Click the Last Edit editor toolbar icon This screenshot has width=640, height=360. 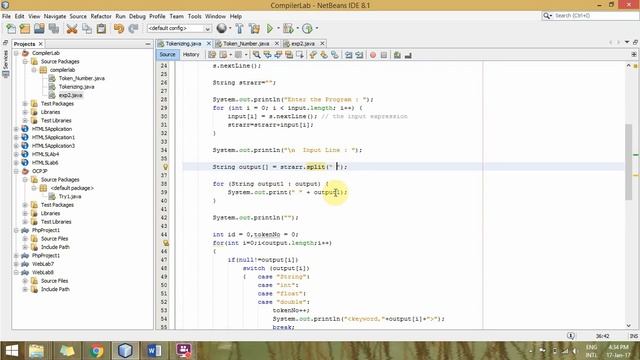212,55
